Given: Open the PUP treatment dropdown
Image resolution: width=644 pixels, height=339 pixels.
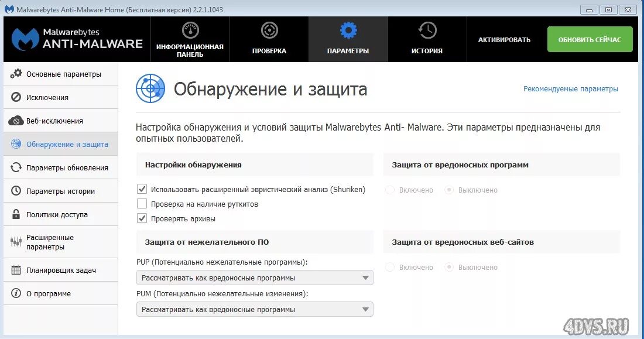Looking at the screenshot, I should pos(255,278).
